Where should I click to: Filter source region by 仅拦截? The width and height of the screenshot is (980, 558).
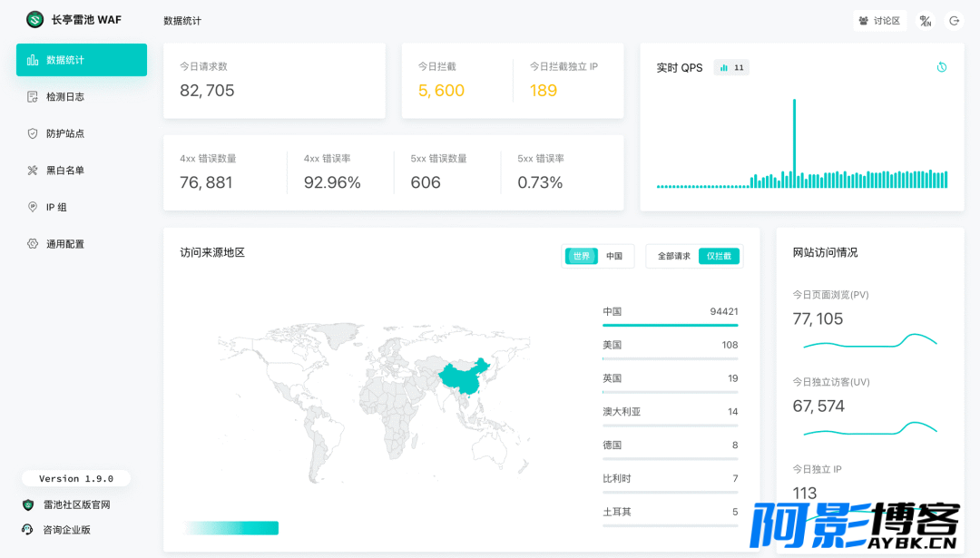point(719,256)
